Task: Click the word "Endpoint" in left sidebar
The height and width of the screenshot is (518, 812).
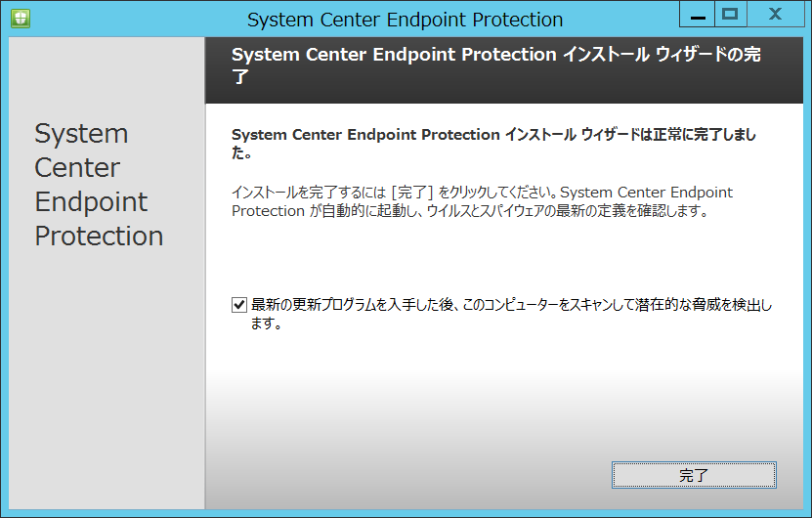Action: [x=91, y=202]
